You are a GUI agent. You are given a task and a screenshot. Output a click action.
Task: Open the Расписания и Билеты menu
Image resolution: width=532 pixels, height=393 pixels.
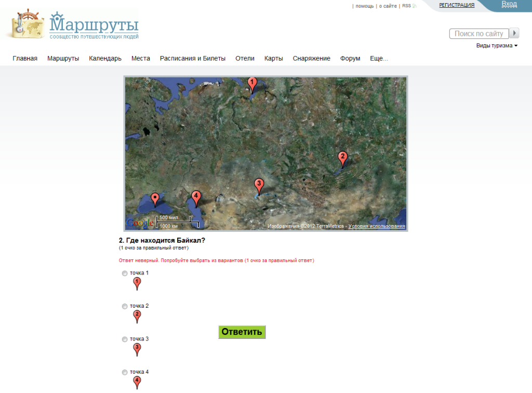click(192, 58)
